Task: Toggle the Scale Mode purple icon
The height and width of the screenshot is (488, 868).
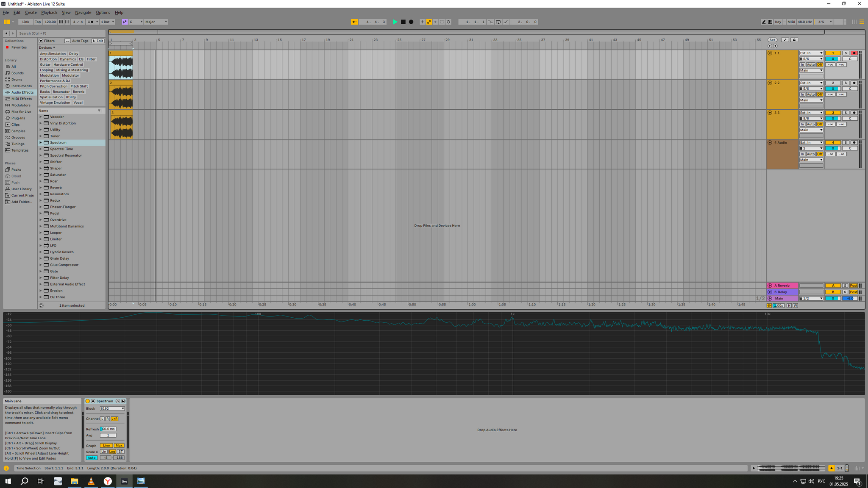Action: click(125, 22)
